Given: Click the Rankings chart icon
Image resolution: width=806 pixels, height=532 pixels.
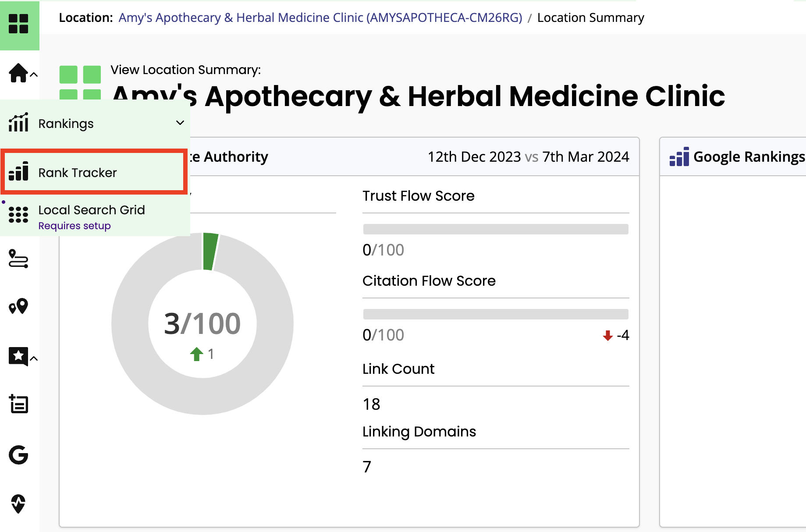Looking at the screenshot, I should pos(18,122).
